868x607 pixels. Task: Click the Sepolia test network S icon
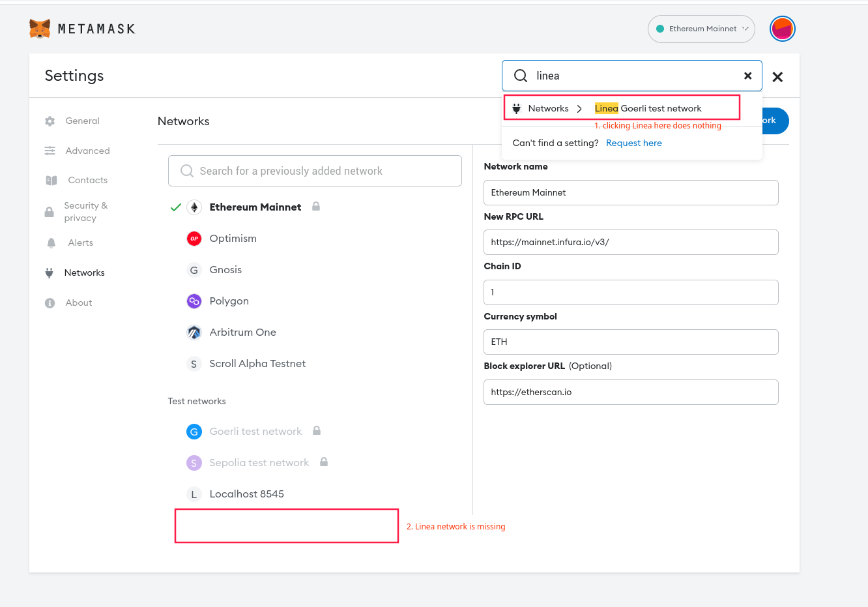194,463
